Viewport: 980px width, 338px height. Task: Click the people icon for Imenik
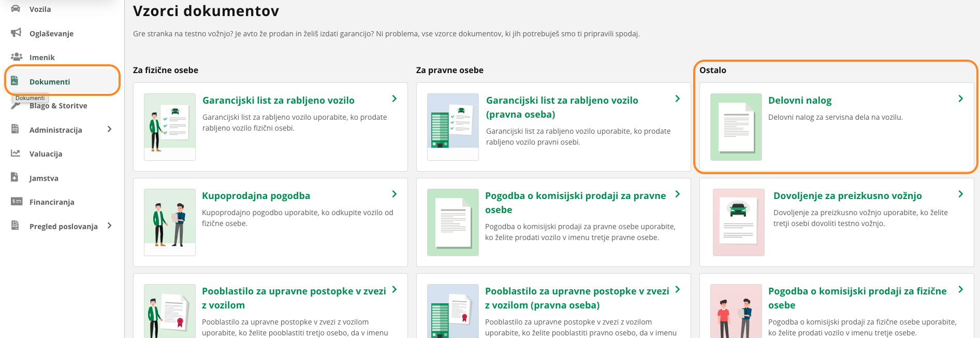point(16,57)
